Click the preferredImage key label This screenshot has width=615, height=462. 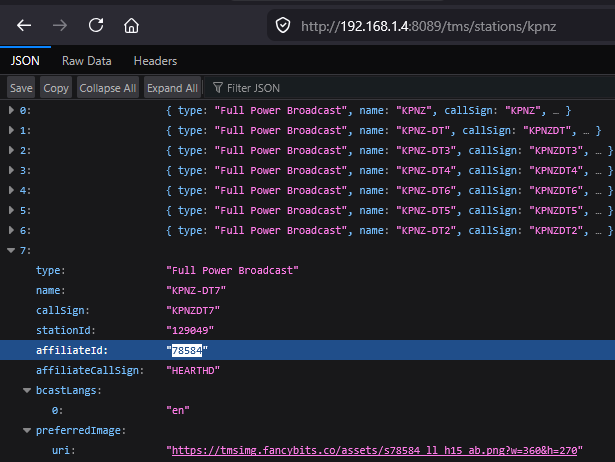(x=81, y=430)
